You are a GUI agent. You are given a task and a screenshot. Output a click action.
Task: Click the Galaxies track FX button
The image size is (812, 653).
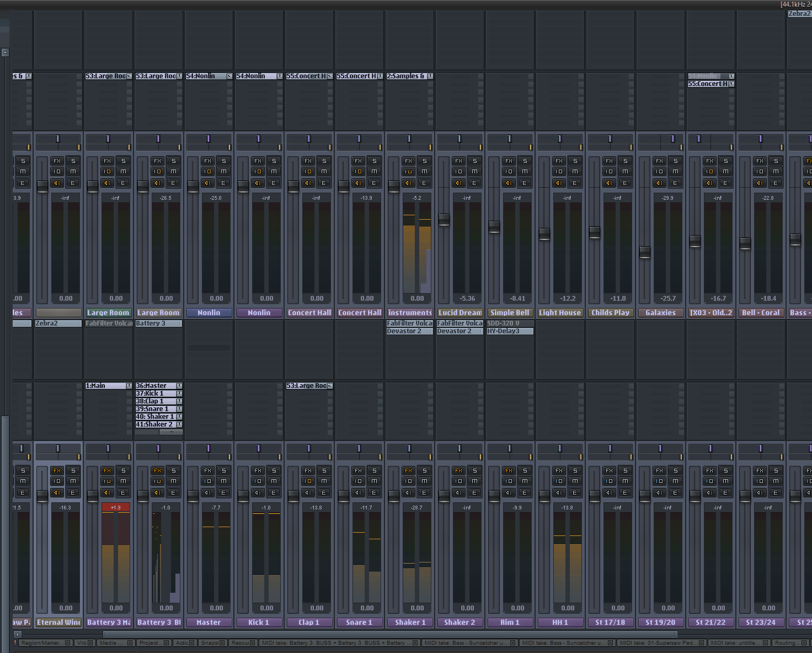(659, 161)
